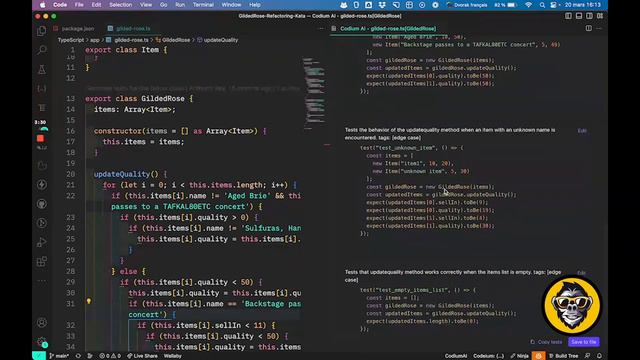The height and width of the screenshot is (360, 640).
Task: Expand the app folder breadcrumb
Action: tap(95, 40)
